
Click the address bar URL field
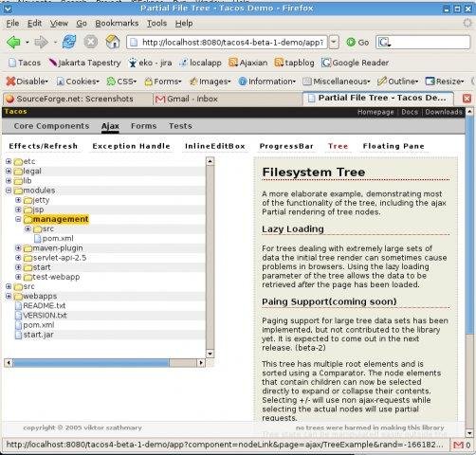(x=227, y=42)
